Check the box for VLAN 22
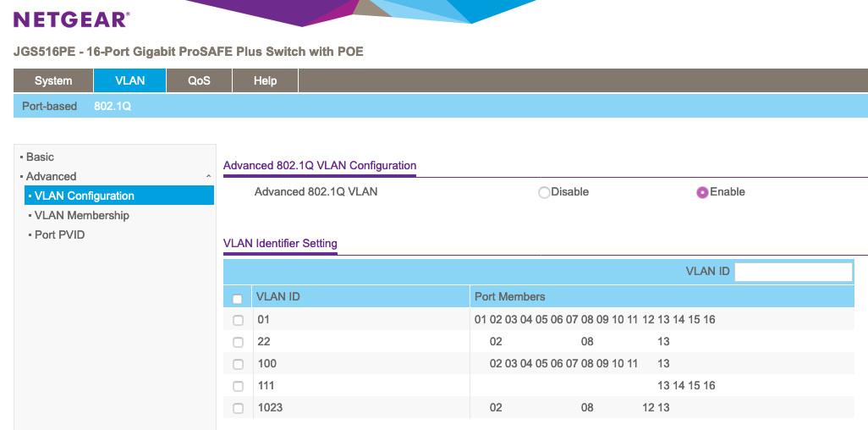The height and width of the screenshot is (430, 868). tap(238, 342)
